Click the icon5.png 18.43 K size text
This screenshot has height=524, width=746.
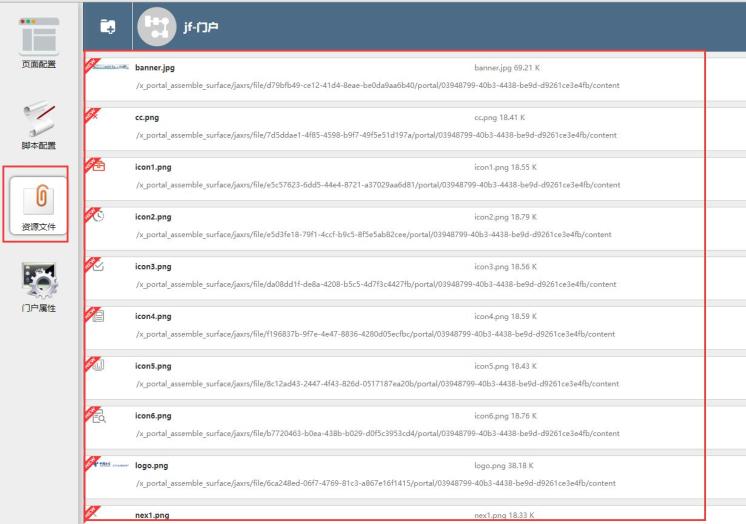click(505, 366)
